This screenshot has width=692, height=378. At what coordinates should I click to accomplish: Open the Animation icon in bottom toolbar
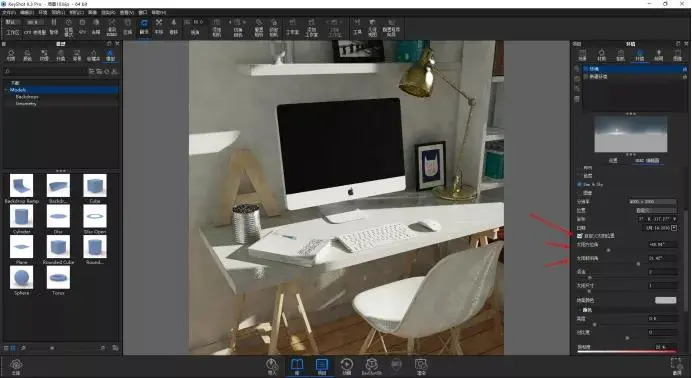(346, 366)
